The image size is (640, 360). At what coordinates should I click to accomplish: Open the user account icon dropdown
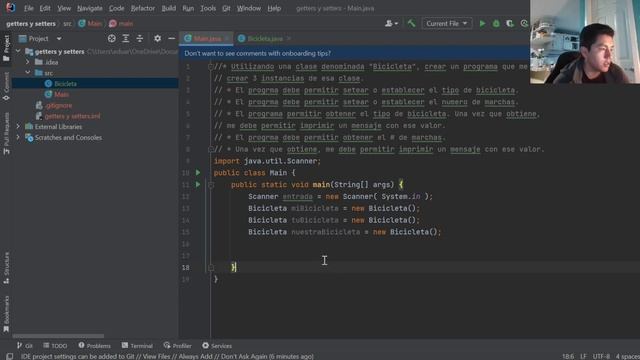[x=391, y=24]
